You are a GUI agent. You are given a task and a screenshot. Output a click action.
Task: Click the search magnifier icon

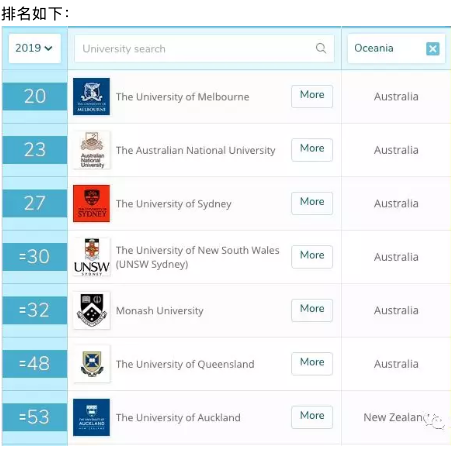[x=321, y=48]
